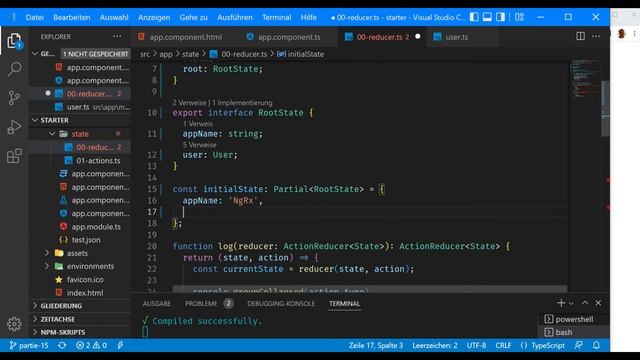This screenshot has width=640, height=360.
Task: Open 01-actions.ts in the file tree
Action: point(98,160)
